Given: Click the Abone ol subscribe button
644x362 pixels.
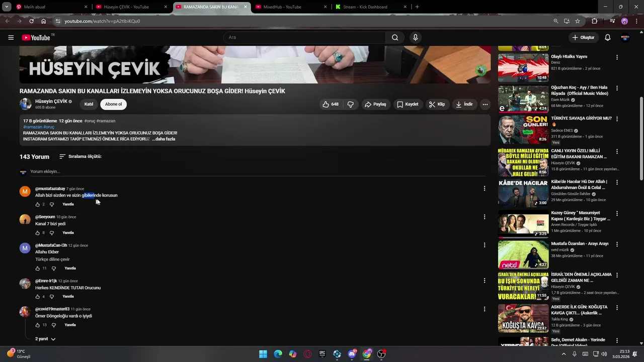Looking at the screenshot, I should click(x=113, y=105).
